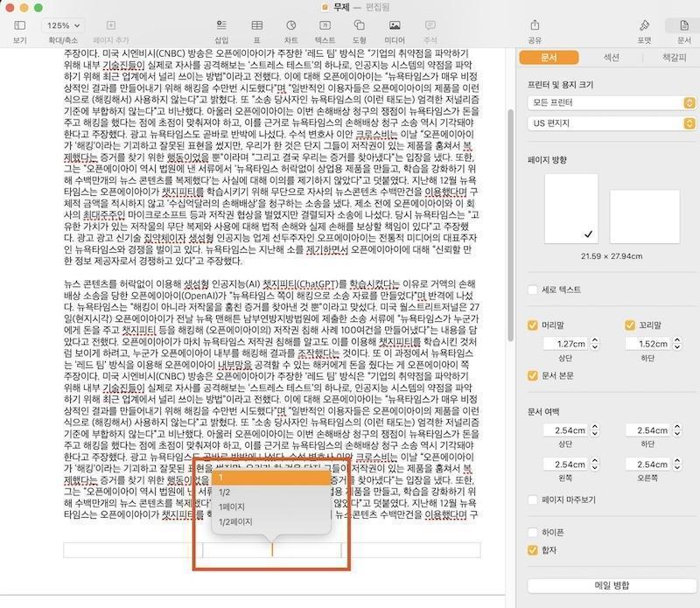Click the right footer field
This screenshot has width=700, height=608.
pyautogui.click(x=411, y=550)
